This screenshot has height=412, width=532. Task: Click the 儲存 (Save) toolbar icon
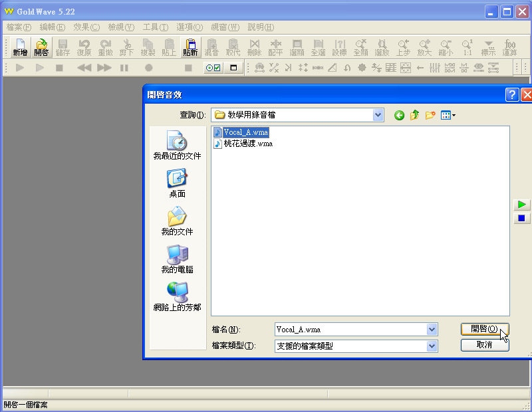pyautogui.click(x=63, y=47)
